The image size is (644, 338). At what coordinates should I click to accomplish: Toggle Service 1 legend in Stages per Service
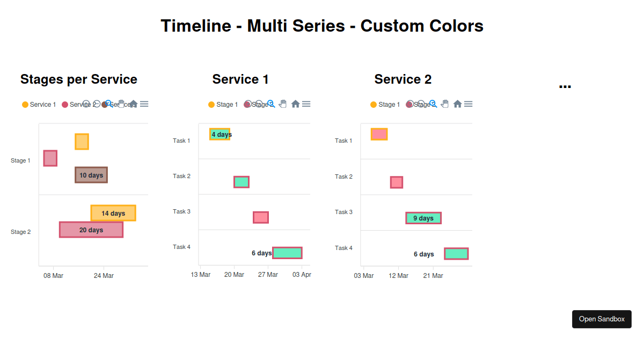[x=39, y=105]
